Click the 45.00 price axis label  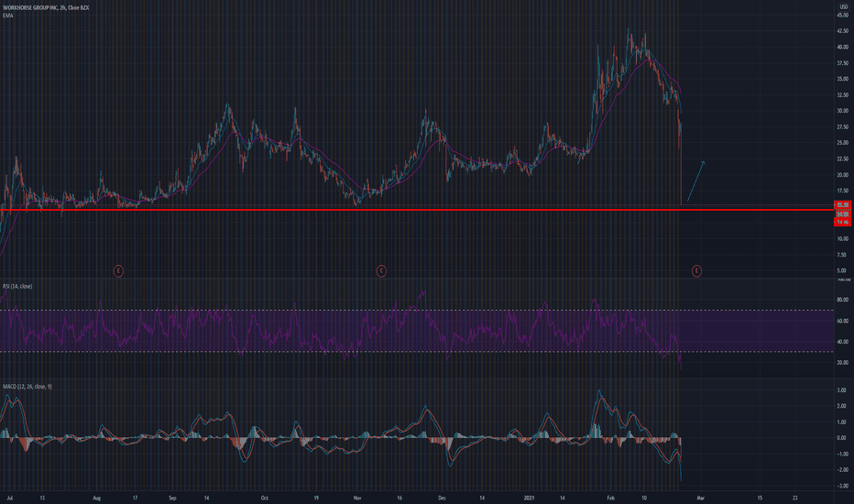pyautogui.click(x=842, y=16)
